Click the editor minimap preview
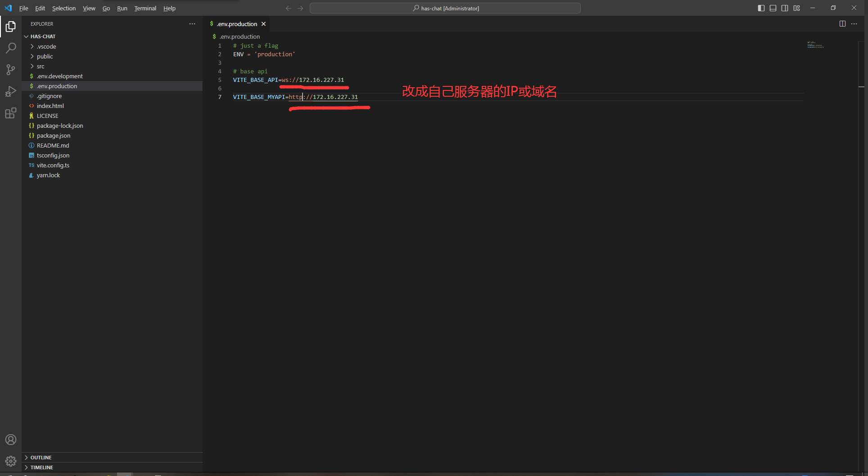868x476 pixels. tap(815, 45)
